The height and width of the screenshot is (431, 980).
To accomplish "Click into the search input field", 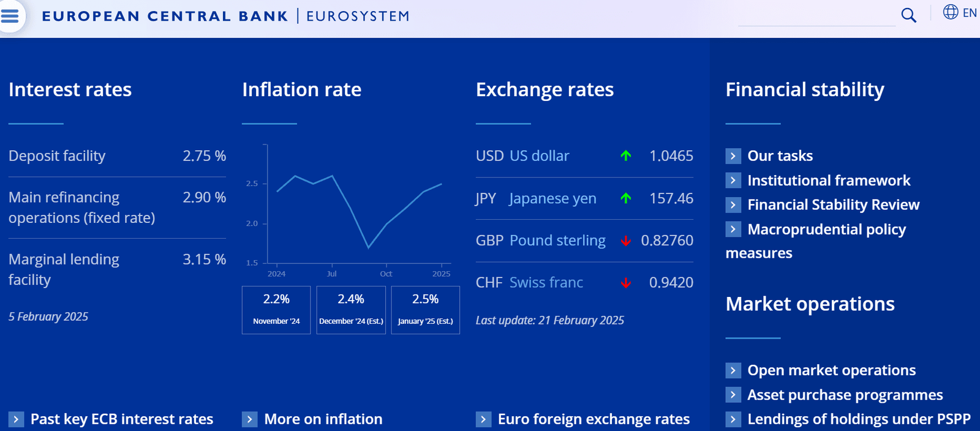I will [x=816, y=15].
